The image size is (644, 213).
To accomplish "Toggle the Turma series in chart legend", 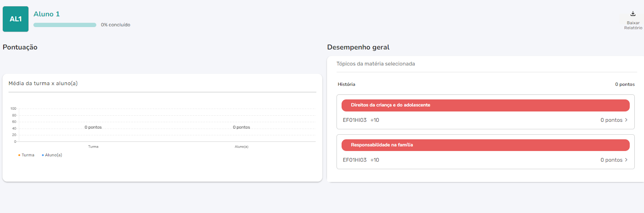I will click(28, 155).
